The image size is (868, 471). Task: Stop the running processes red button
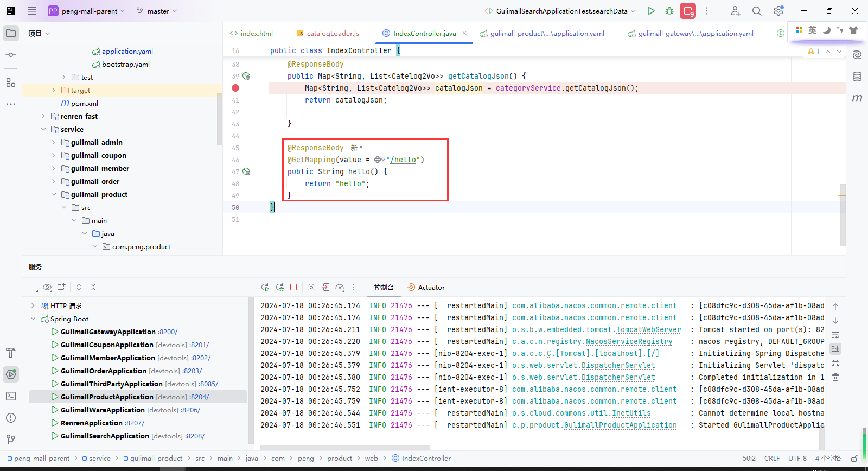688,11
